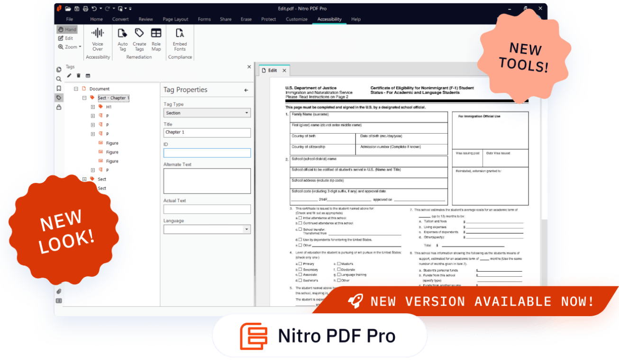Close the Tags panel
Screen dimensions: 619x364
point(249,67)
